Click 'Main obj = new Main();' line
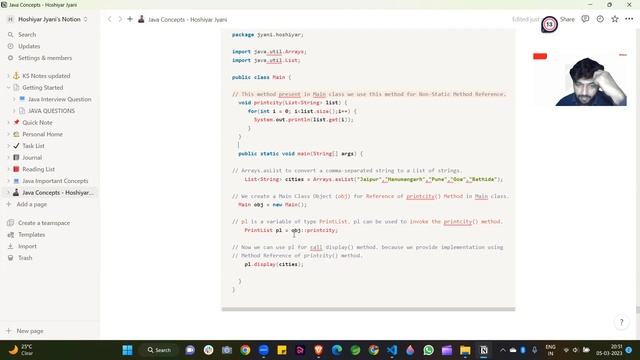 [x=272, y=204]
